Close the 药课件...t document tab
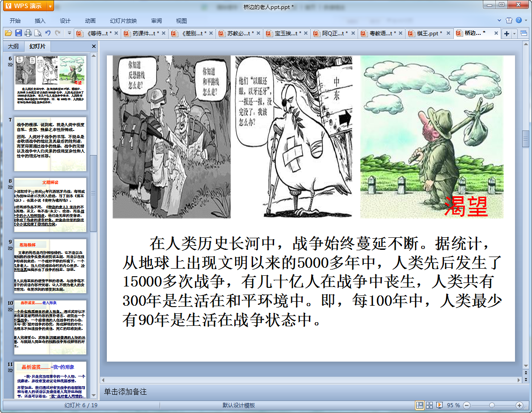The image size is (532, 413). [x=164, y=33]
